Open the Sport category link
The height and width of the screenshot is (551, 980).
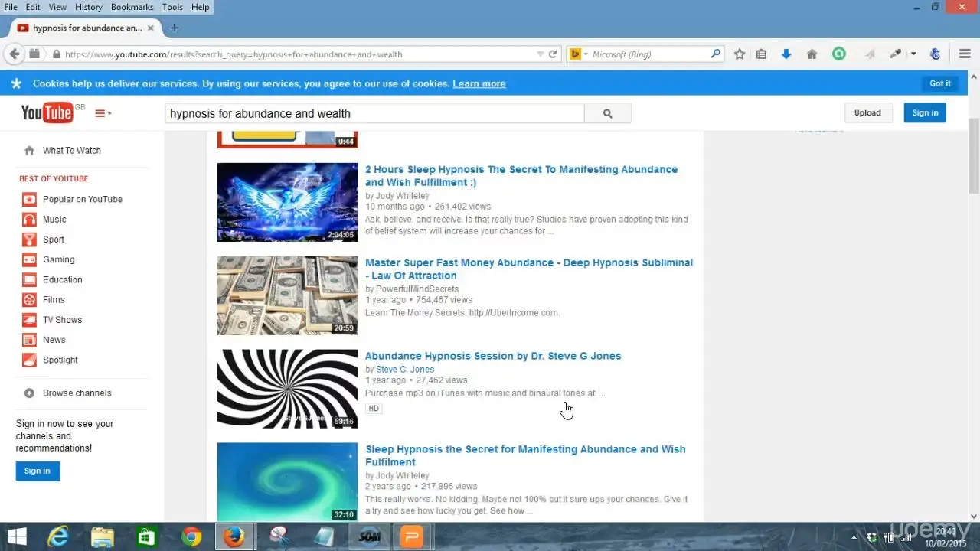(54, 240)
